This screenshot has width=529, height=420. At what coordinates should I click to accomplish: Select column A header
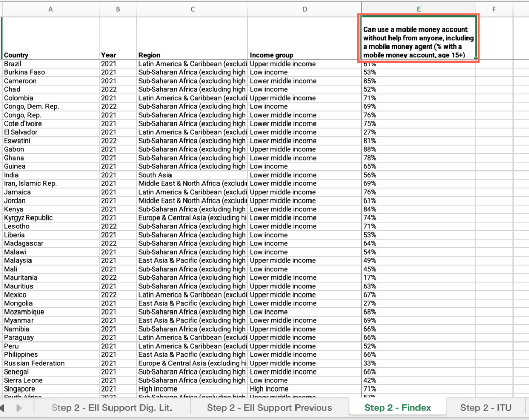(50, 9)
